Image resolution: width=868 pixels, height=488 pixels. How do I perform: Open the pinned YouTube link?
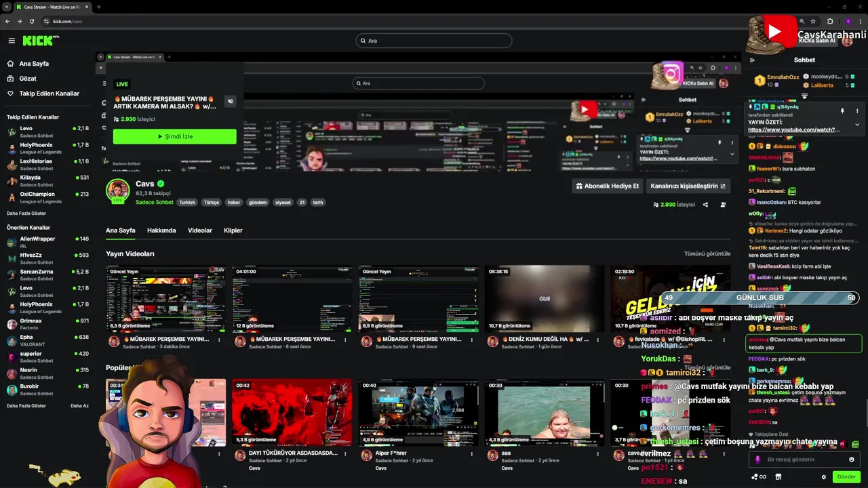click(793, 129)
